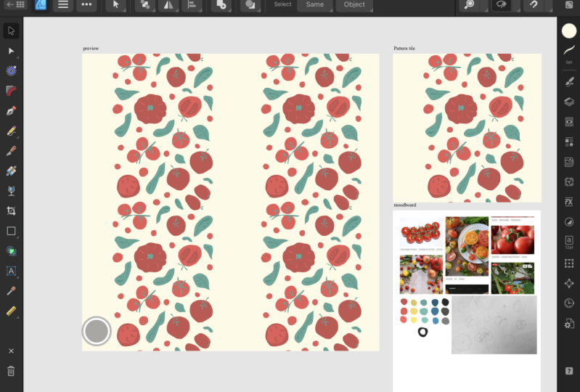Open the circular-arrows studio panel icon

569,181
